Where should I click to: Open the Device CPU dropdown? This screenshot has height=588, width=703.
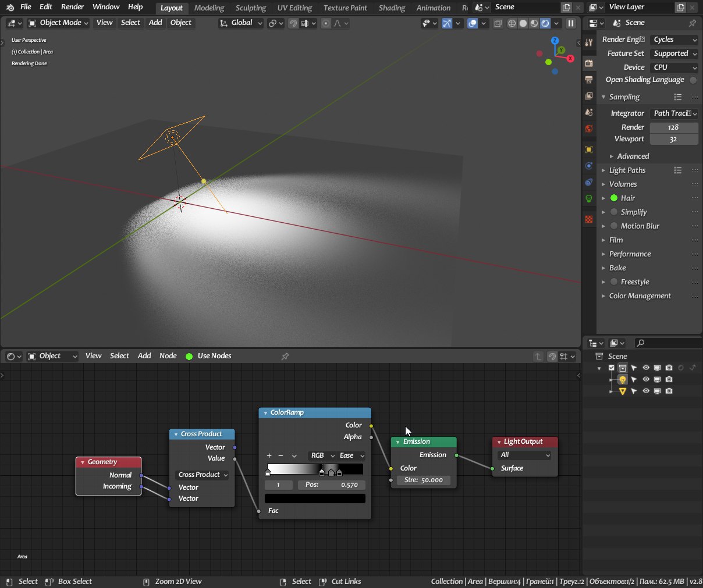pos(674,67)
